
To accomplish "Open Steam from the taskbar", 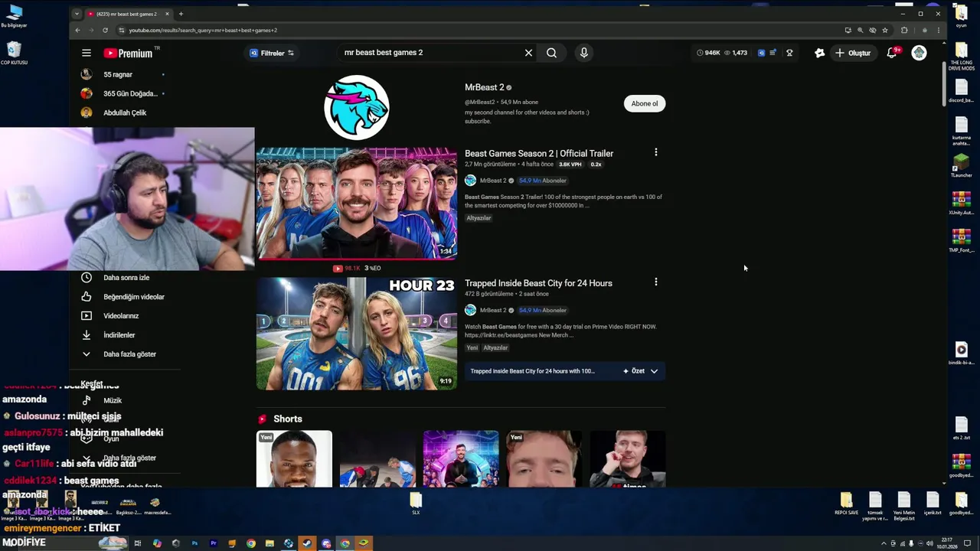I will [x=307, y=543].
